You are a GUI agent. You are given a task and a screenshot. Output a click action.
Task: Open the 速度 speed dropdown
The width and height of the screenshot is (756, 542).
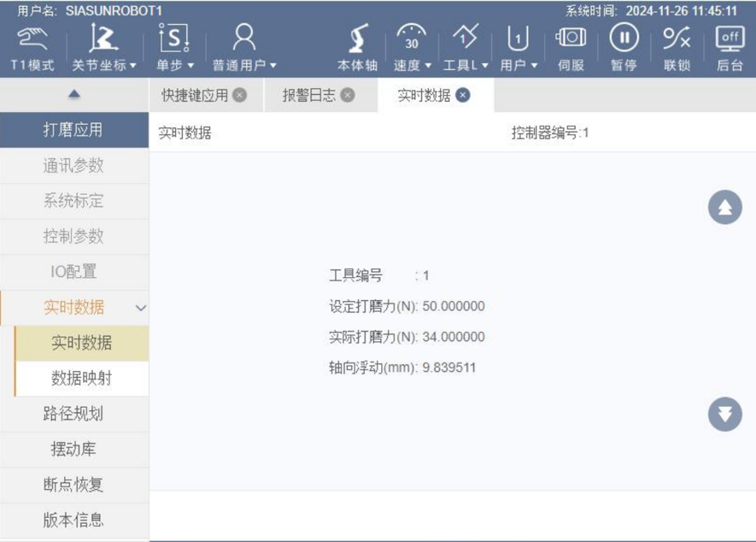tap(412, 50)
